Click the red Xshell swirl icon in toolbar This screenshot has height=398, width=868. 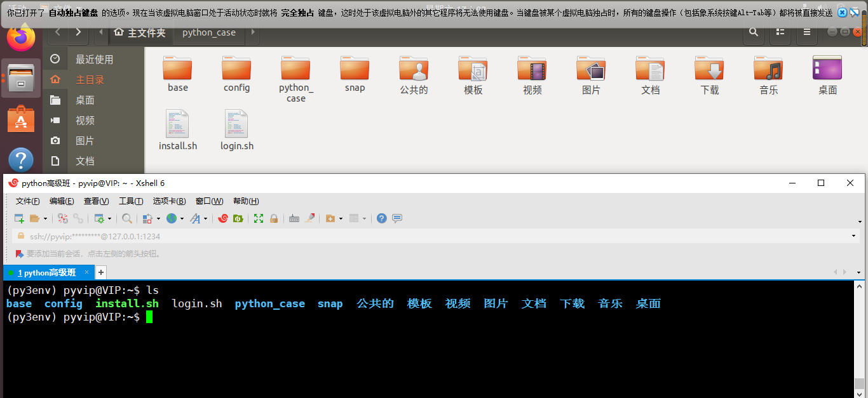click(223, 218)
